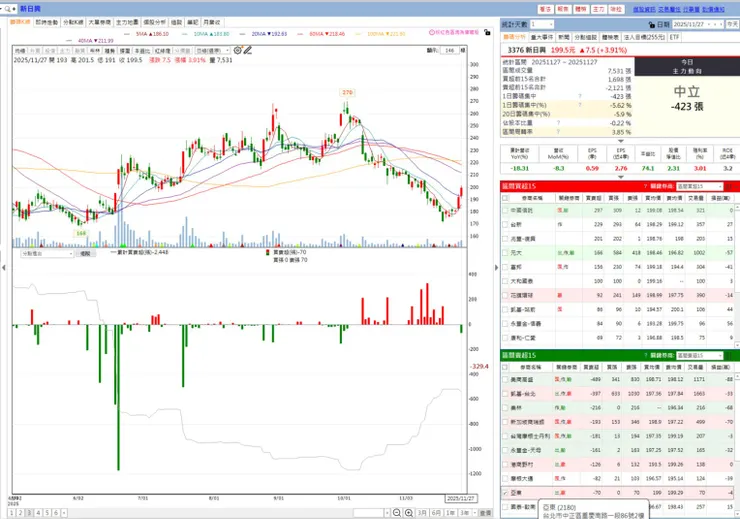Open the 均線 type dropdown in chart toolbar
Viewport: 740px width, 519px height.
pyautogui.click(x=212, y=50)
